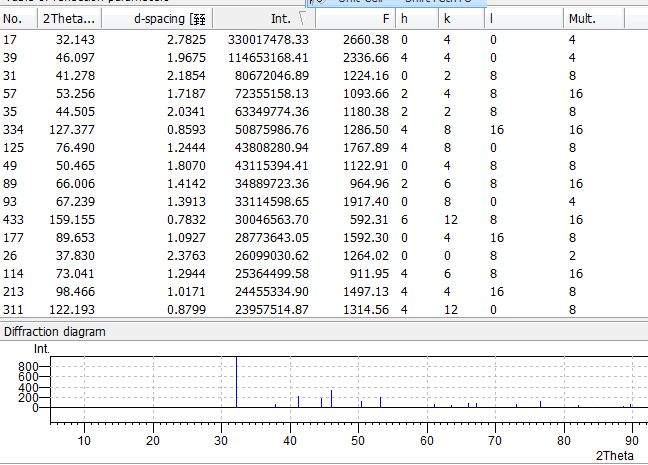Click the l column header
This screenshot has height=465, width=648.
(524, 19)
